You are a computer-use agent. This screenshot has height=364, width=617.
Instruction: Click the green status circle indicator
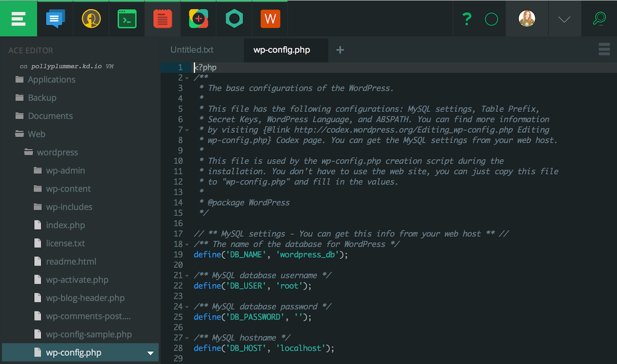(x=491, y=19)
